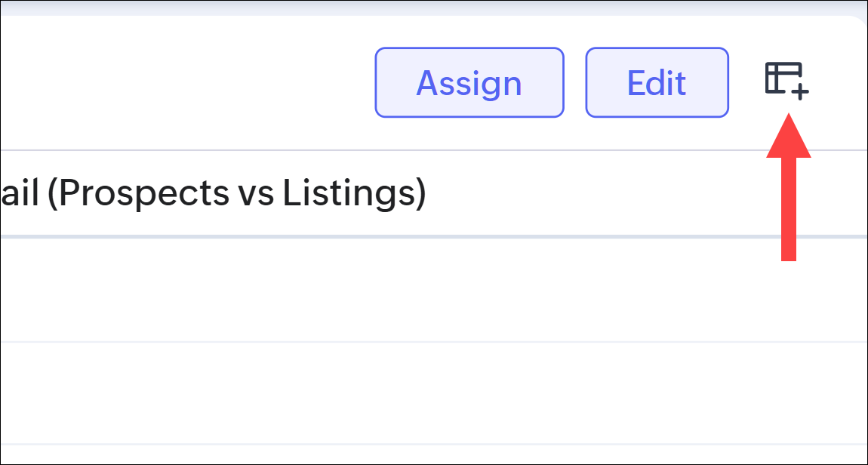This screenshot has width=868, height=465.
Task: Click the first empty row below Prospects vs Listings
Action: (433, 291)
